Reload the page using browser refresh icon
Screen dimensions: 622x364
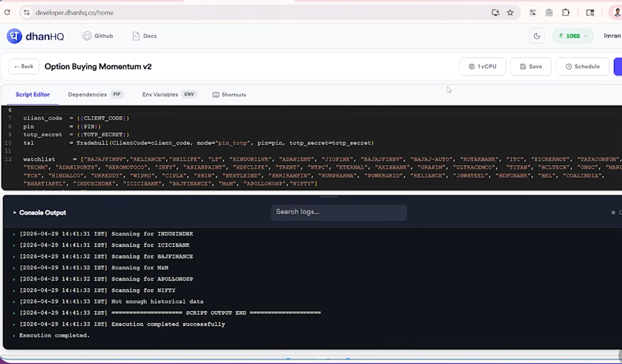tap(7, 12)
